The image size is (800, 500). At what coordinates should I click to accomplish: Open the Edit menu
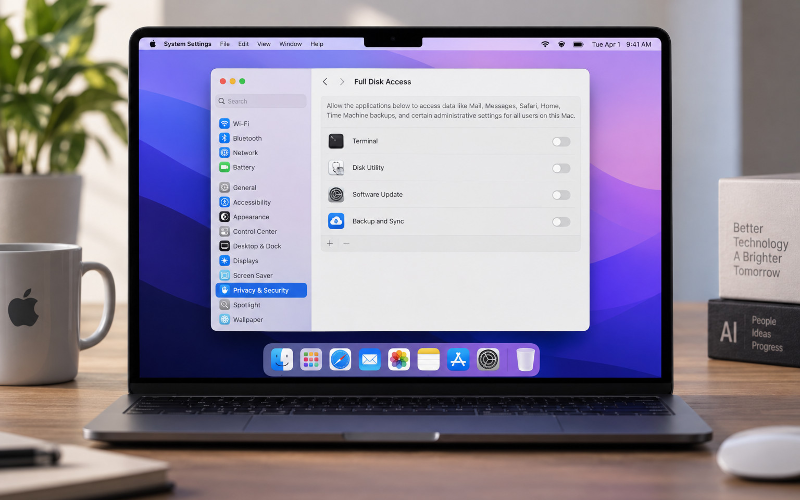point(243,44)
